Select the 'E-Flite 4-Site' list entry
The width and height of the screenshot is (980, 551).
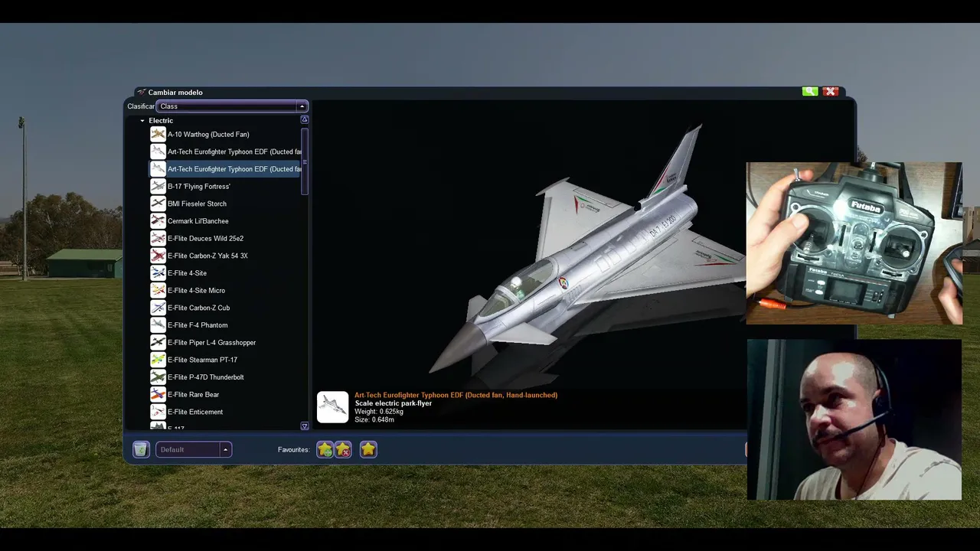[x=187, y=273]
